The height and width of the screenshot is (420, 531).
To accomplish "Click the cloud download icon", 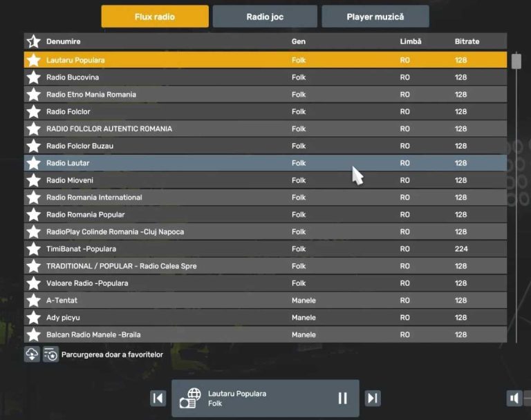I will 32,354.
